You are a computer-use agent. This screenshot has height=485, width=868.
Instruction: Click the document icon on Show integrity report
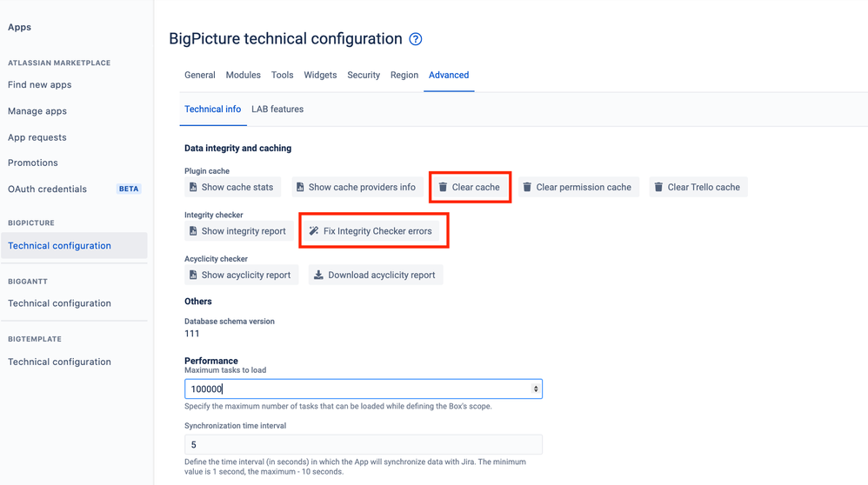click(192, 230)
